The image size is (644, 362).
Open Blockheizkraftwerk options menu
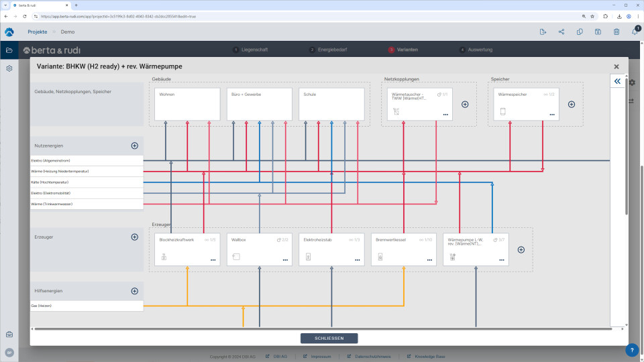pos(213,259)
